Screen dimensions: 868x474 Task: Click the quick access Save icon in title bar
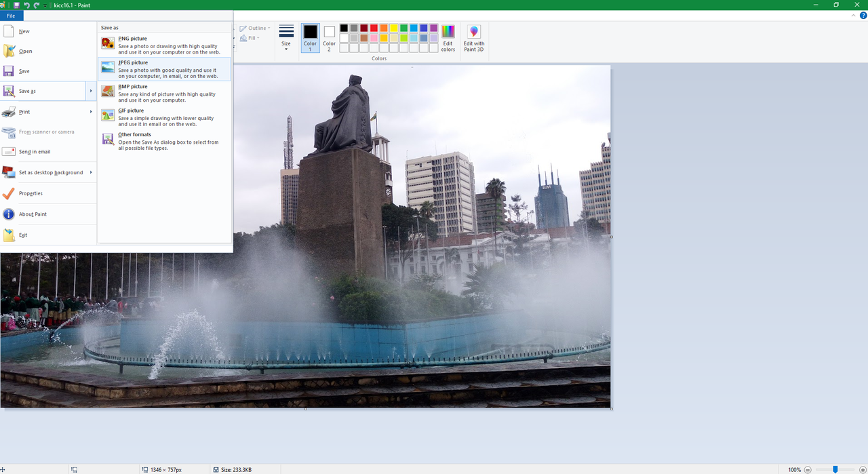click(x=16, y=5)
